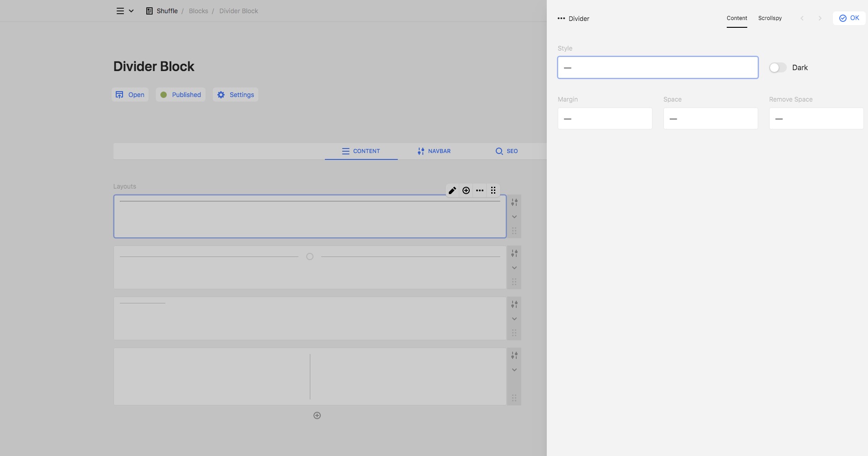Click the next arrow in Divider panel
Image resolution: width=868 pixels, height=456 pixels.
[820, 18]
